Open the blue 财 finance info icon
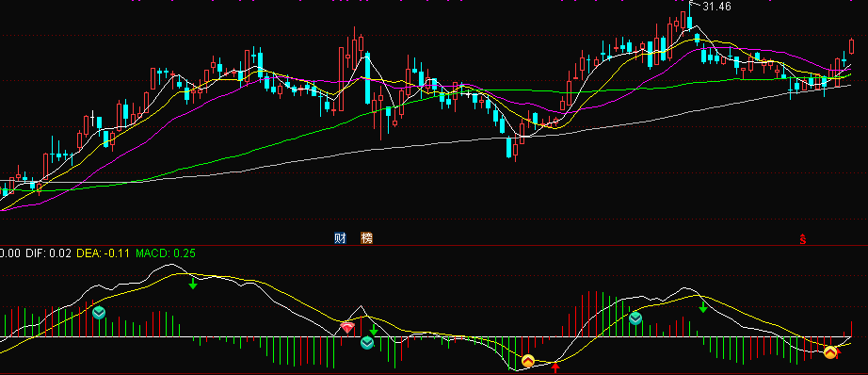The image size is (868, 375). pos(340,238)
